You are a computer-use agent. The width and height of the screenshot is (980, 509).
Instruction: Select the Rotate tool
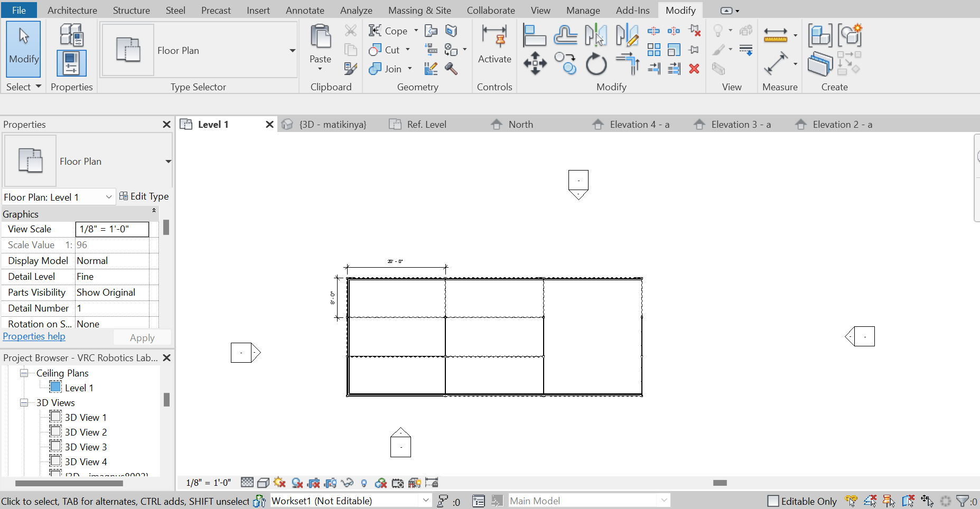596,64
